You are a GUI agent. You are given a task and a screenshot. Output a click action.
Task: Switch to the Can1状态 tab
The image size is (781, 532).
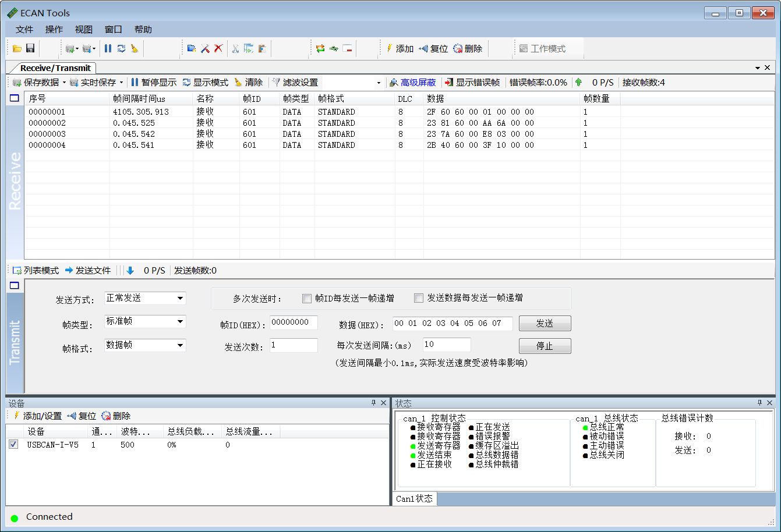point(414,499)
